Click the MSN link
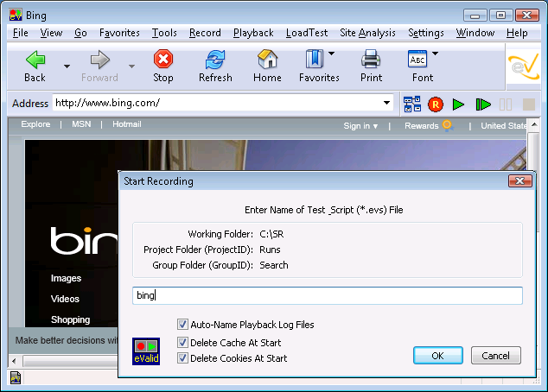Viewport: 548px width, 392px height. pos(81,124)
